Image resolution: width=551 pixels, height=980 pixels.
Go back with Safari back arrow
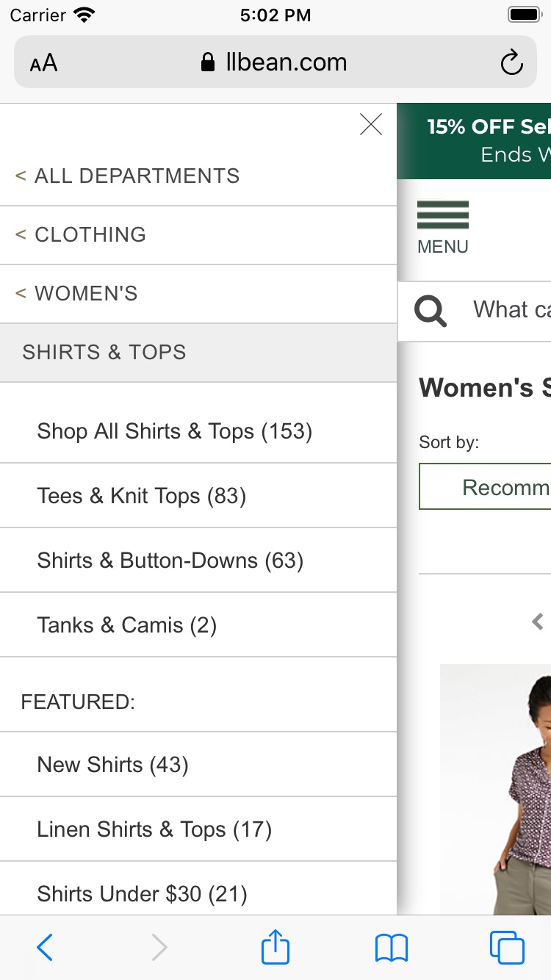[45, 948]
